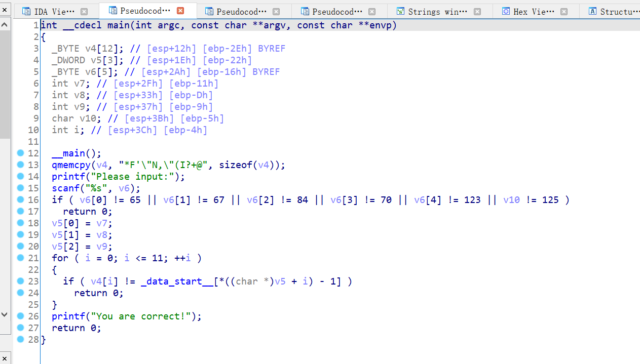This screenshot has width=640, height=364.
Task: Click the left panel scroll up arrow
Action: [5, 24]
